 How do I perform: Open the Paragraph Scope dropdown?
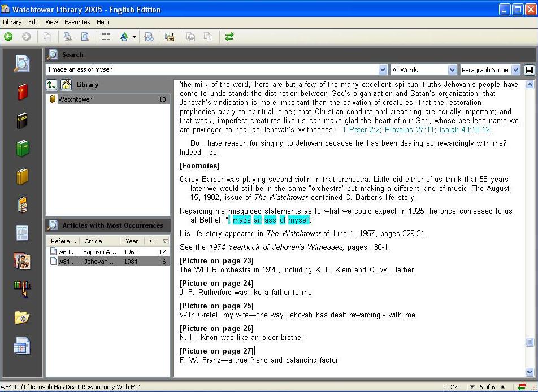515,70
